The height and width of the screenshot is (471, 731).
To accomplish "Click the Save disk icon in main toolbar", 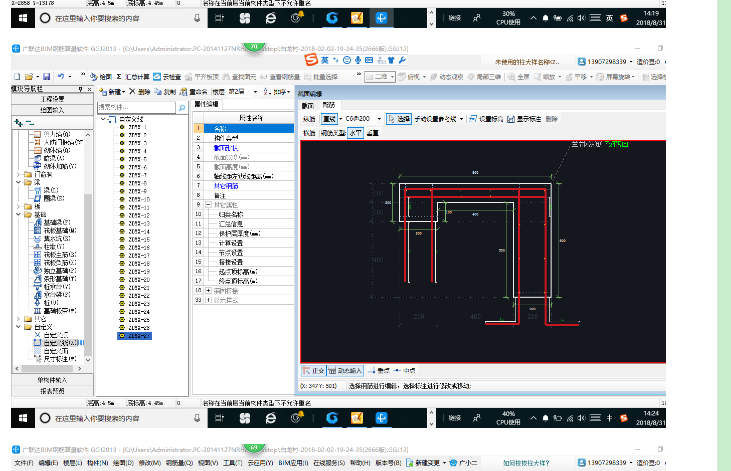I will (46, 76).
